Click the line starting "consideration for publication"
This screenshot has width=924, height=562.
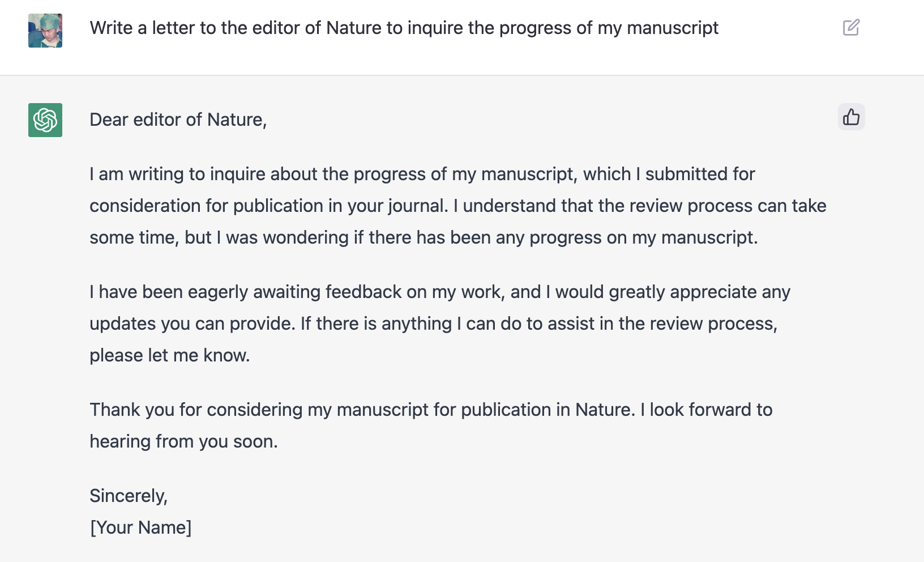coord(457,206)
